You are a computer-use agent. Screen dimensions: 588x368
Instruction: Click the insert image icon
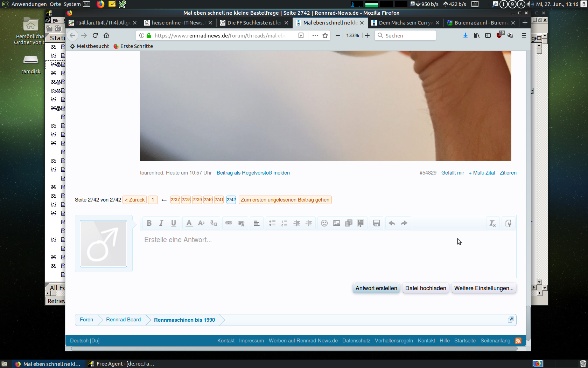pyautogui.click(x=337, y=223)
